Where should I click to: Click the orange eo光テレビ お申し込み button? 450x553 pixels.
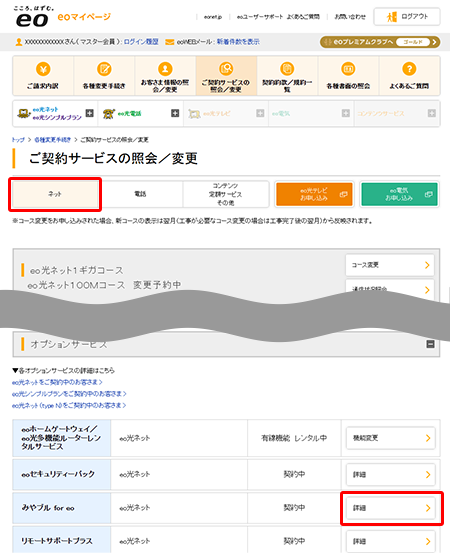click(314, 194)
